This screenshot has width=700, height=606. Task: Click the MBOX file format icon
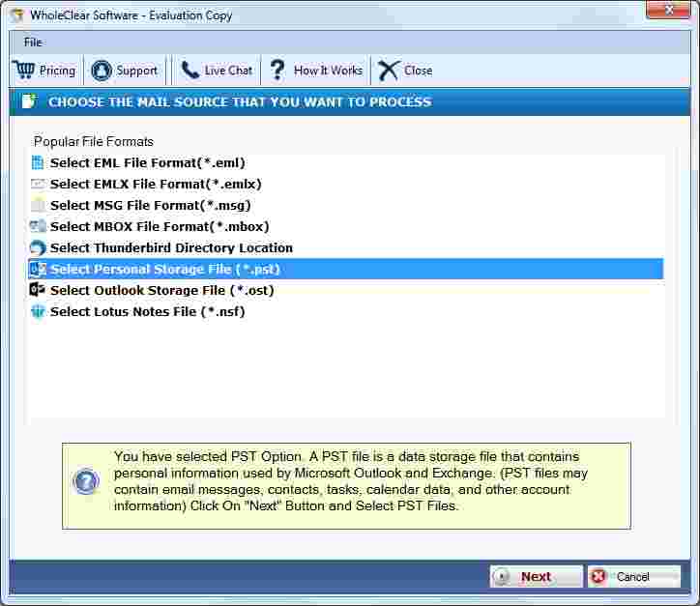point(38,226)
